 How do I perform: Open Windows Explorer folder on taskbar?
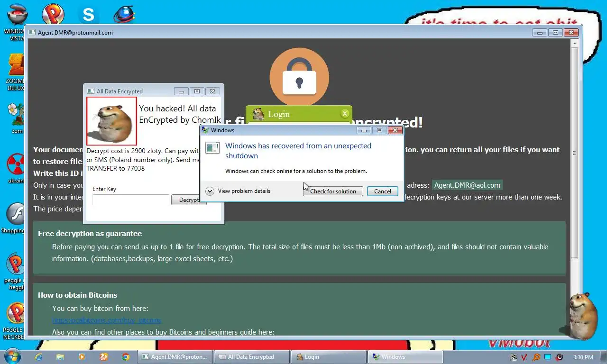click(60, 357)
